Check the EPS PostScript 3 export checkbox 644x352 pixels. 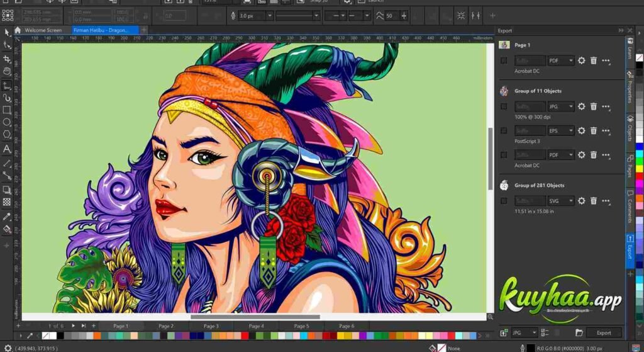point(504,130)
